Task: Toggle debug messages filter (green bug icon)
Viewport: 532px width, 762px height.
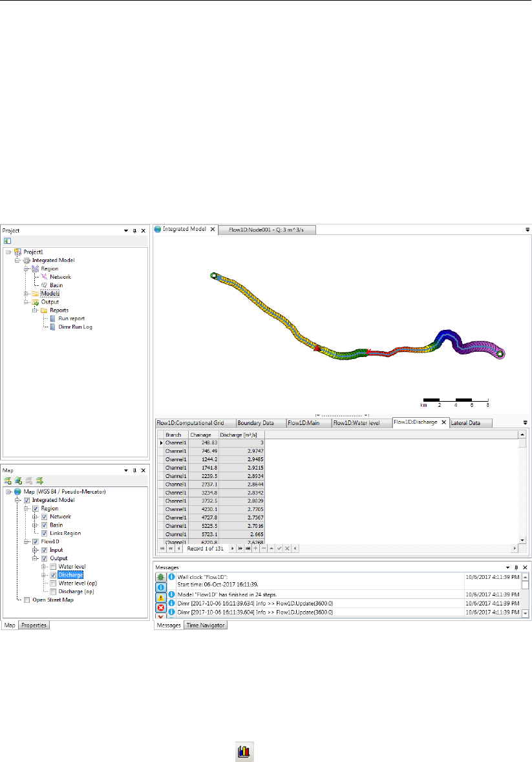Action: pos(161,577)
